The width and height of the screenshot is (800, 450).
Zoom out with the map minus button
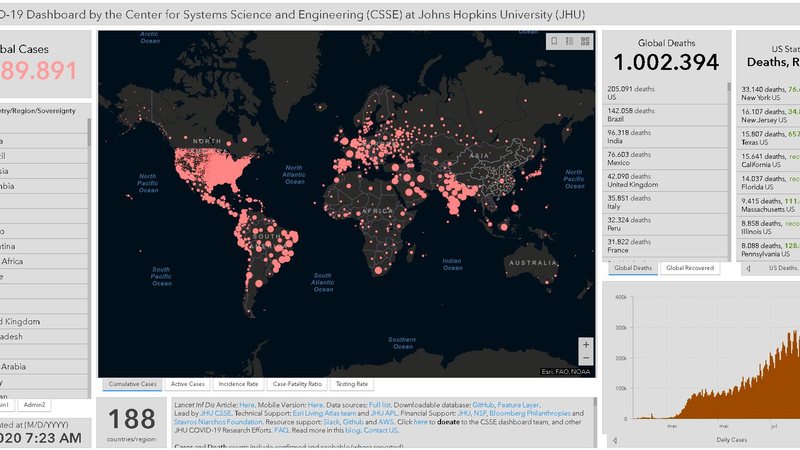(x=586, y=358)
